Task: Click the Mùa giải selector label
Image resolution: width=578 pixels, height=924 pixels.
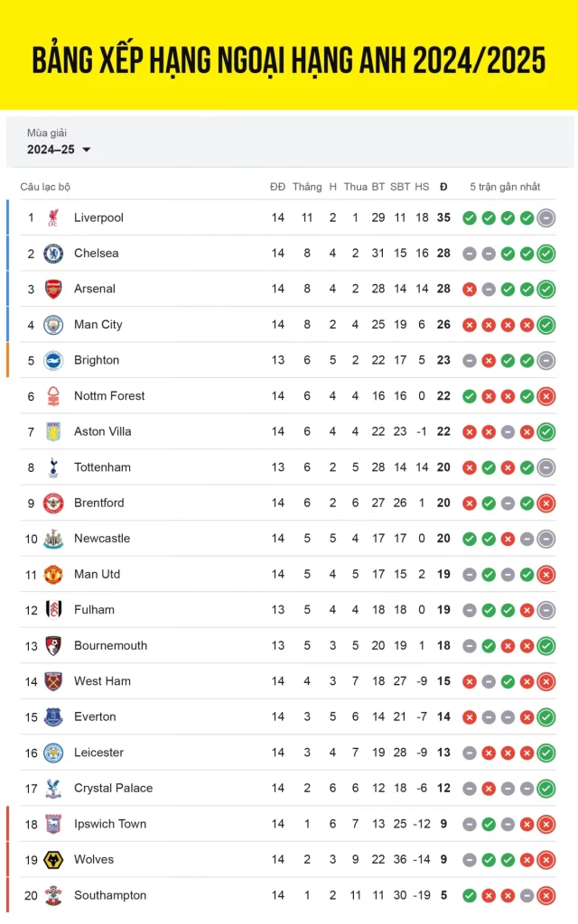Action: 47,133
